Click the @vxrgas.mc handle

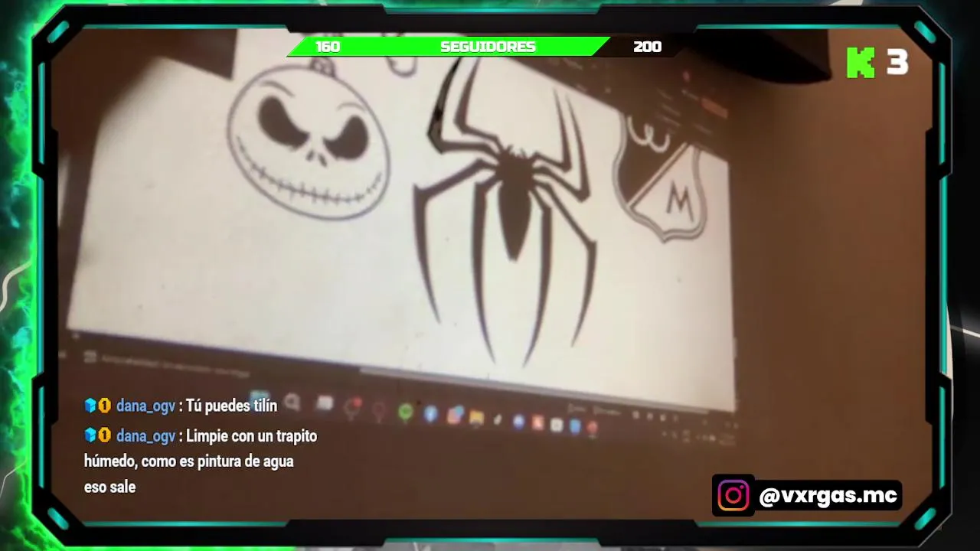pyautogui.click(x=828, y=496)
